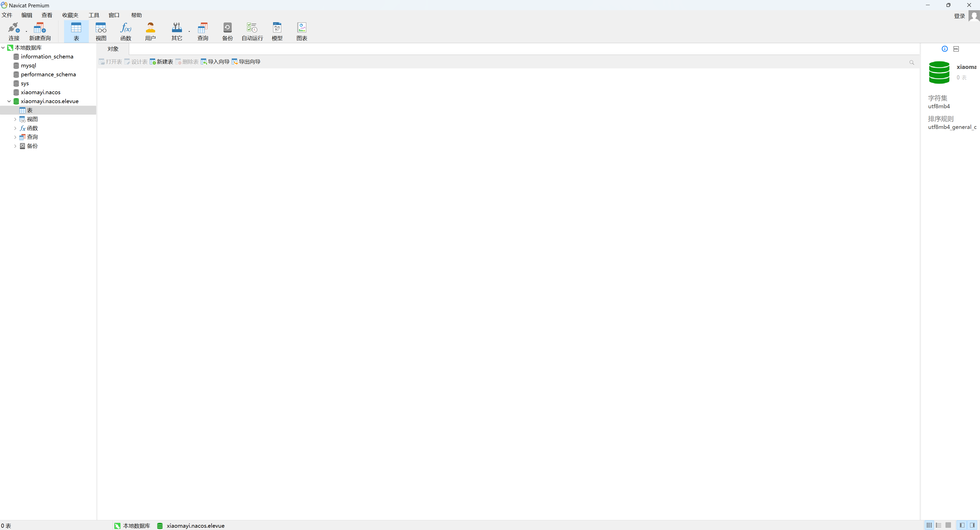This screenshot has width=980, height=530.
Task: Click the 打开表 button
Action: [x=110, y=62]
